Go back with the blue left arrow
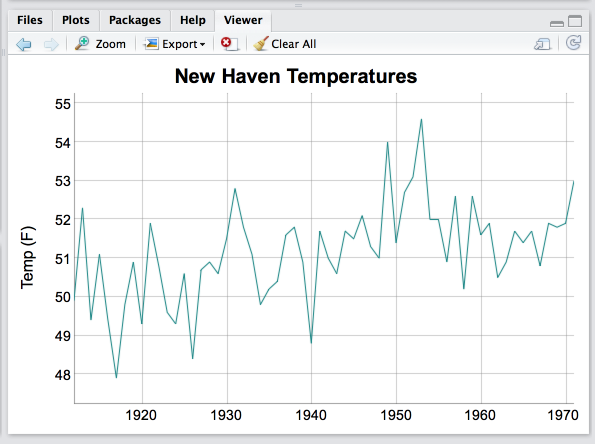 pyautogui.click(x=24, y=44)
